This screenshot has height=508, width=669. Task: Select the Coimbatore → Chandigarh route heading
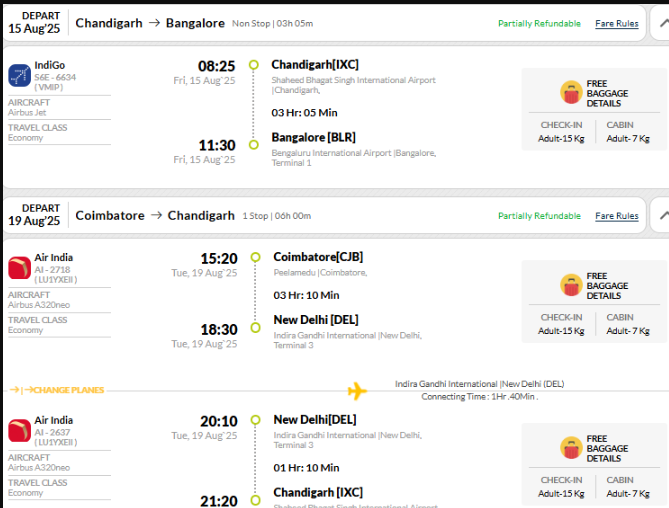(x=155, y=215)
